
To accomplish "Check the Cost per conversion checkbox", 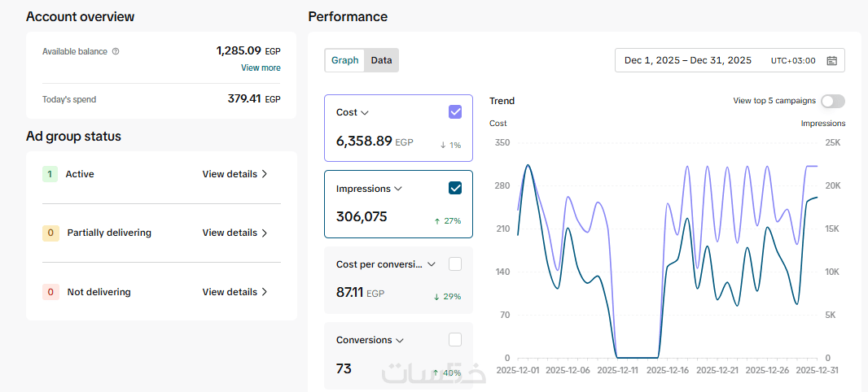I will [455, 264].
